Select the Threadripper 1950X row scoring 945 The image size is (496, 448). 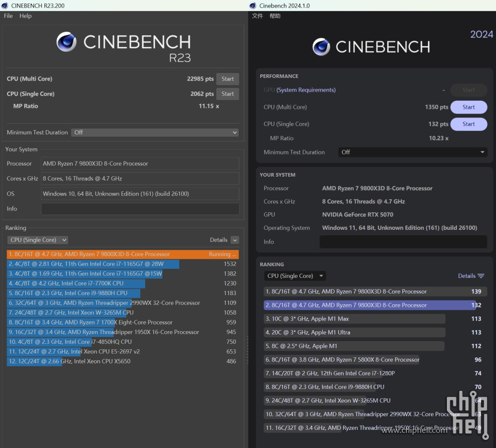[122, 332]
